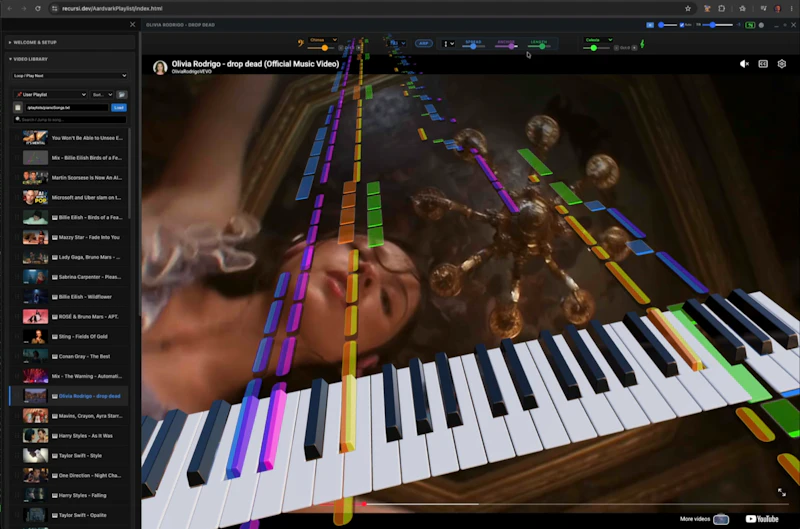Viewport: 800px width, 529px height.
Task: Open the browser profile avatar
Action: tap(778, 8)
